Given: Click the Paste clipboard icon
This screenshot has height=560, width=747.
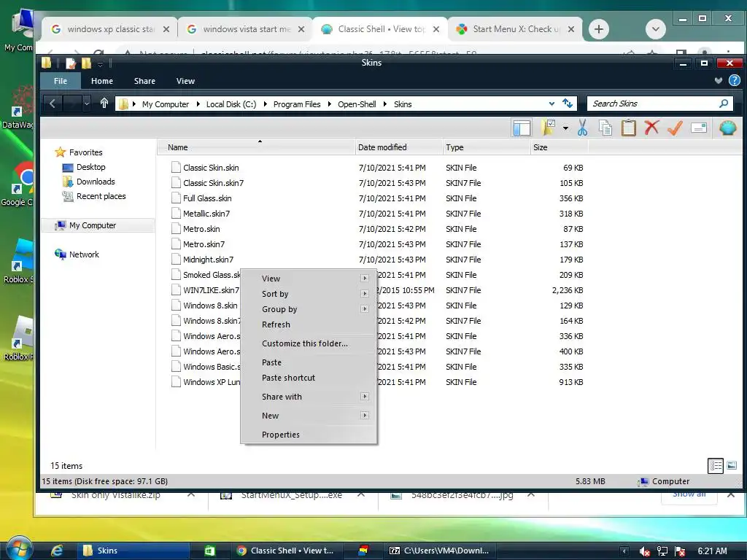Looking at the screenshot, I should point(628,128).
